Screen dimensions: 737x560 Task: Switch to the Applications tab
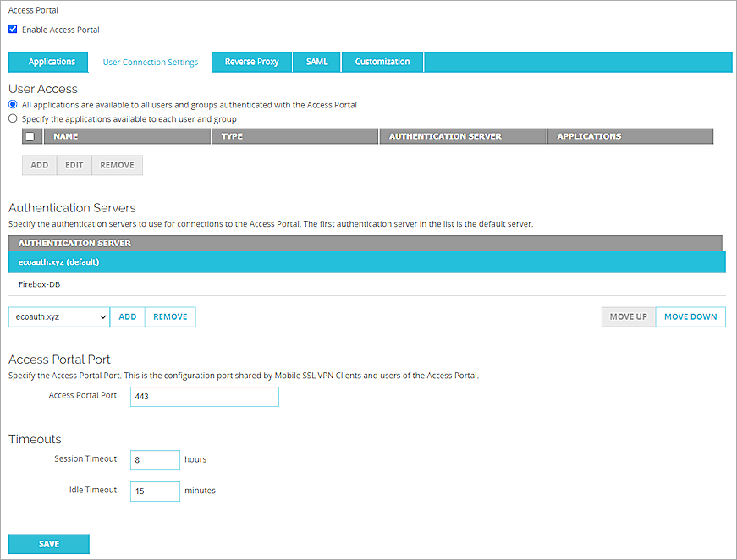(x=48, y=61)
